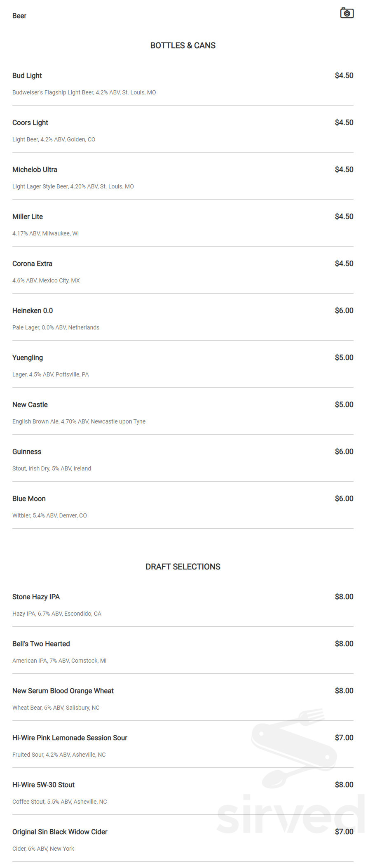Viewport: 389px width, 868px height.
Task: Open the DRAFT SELECTIONS section header
Action: tap(183, 567)
